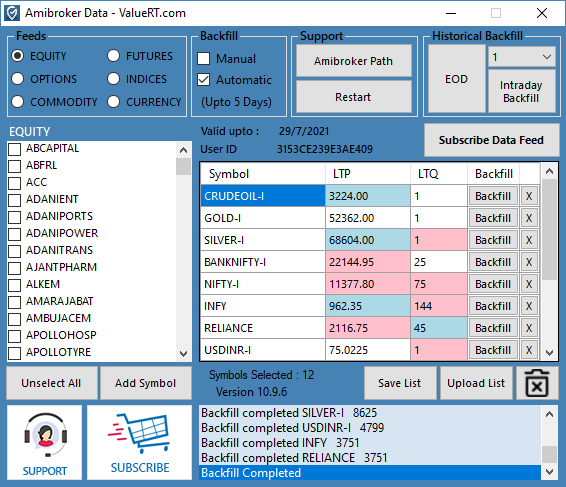Image resolution: width=566 pixels, height=487 pixels.
Task: Click the LTQ column header
Action: (439, 174)
